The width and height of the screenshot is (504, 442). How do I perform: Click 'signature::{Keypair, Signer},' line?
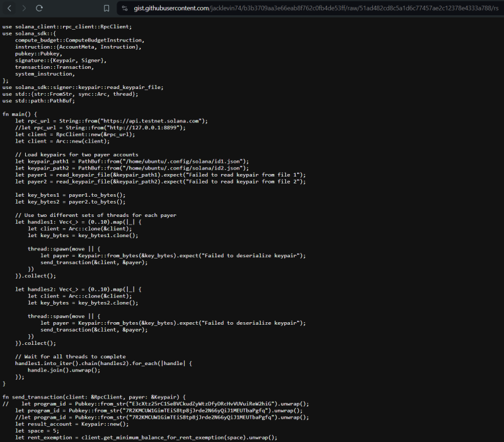click(x=60, y=61)
